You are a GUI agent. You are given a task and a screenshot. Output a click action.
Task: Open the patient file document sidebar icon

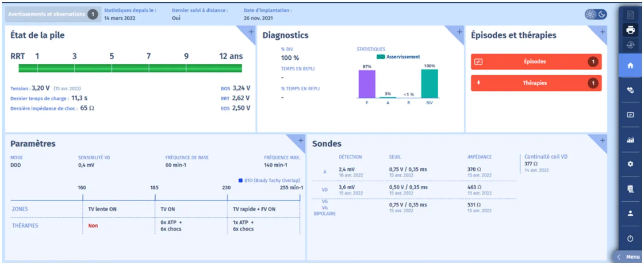click(630, 189)
